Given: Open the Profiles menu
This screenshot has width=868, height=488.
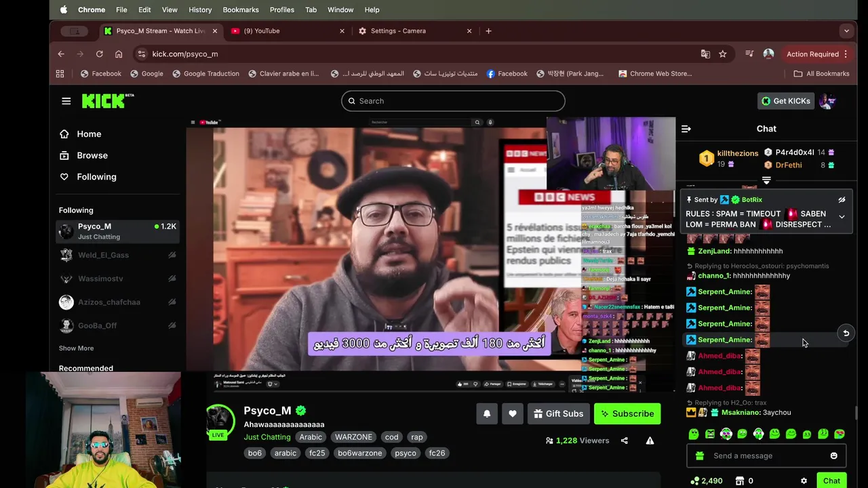Looking at the screenshot, I should click(x=282, y=9).
